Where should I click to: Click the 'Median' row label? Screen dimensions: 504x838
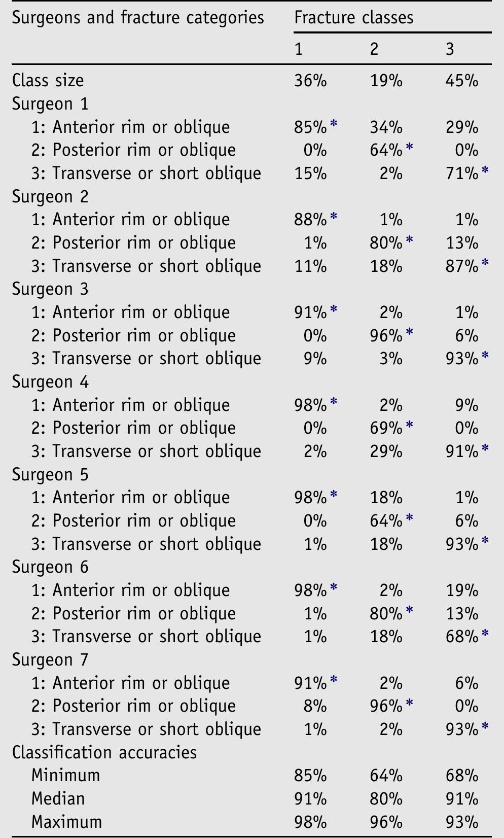[57, 798]
